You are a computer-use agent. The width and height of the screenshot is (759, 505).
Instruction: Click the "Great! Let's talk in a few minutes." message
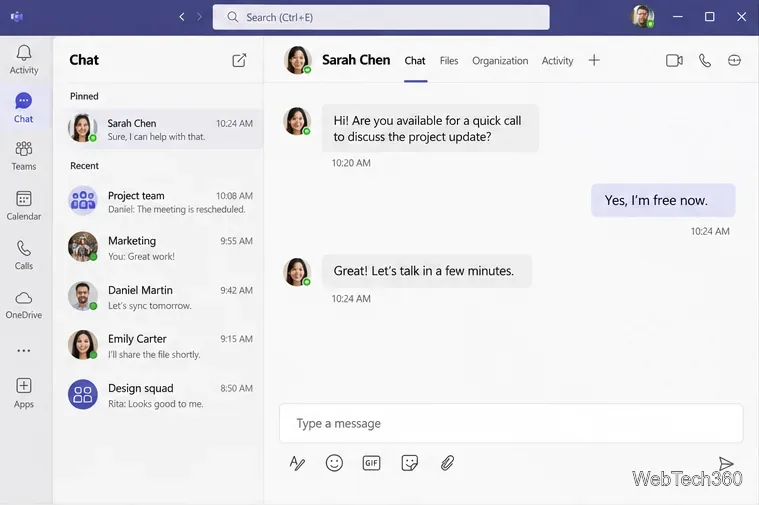click(426, 271)
